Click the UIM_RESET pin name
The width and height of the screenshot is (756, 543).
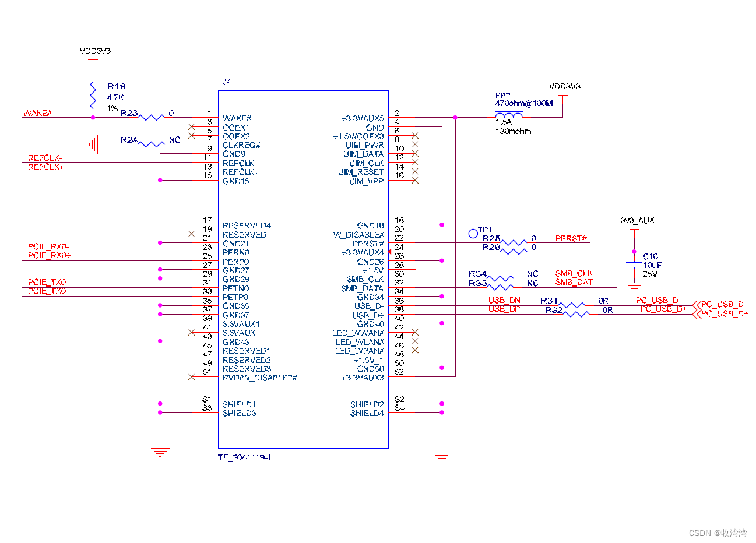[361, 172]
